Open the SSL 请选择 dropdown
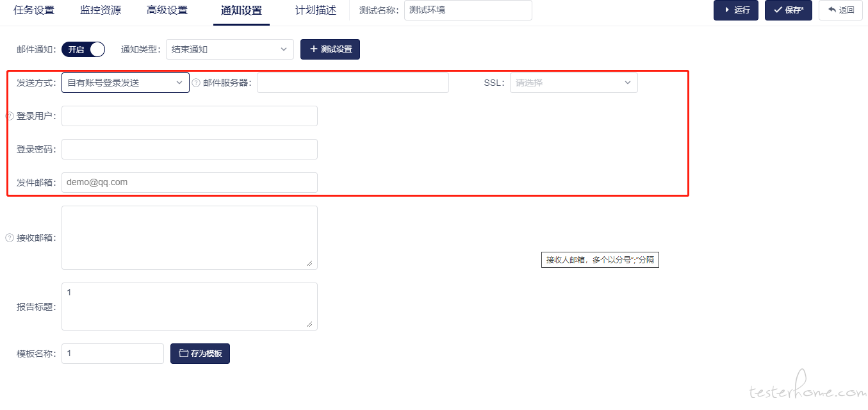The image size is (868, 410). pos(574,83)
